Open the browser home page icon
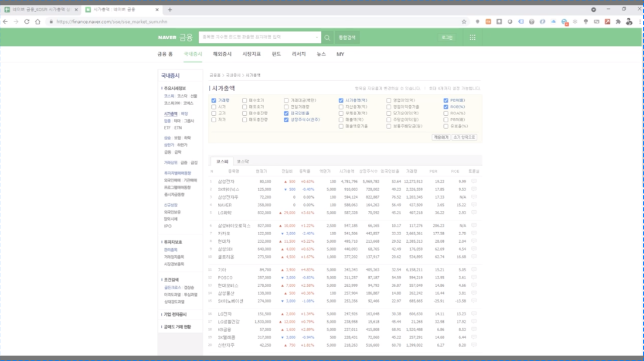Screen dimensions: 644x361 (x=38, y=22)
